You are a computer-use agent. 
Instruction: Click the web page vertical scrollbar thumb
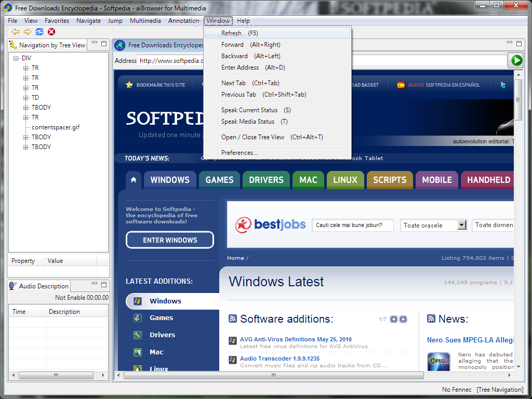tap(518, 100)
